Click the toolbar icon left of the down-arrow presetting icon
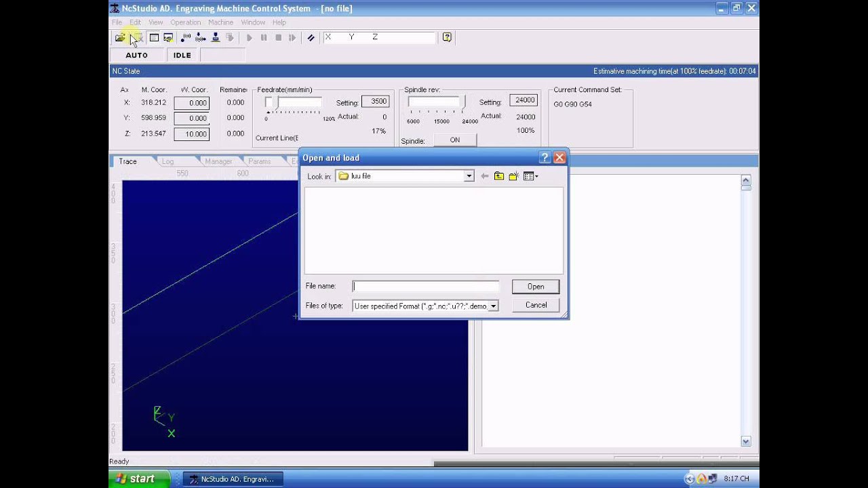 click(186, 38)
